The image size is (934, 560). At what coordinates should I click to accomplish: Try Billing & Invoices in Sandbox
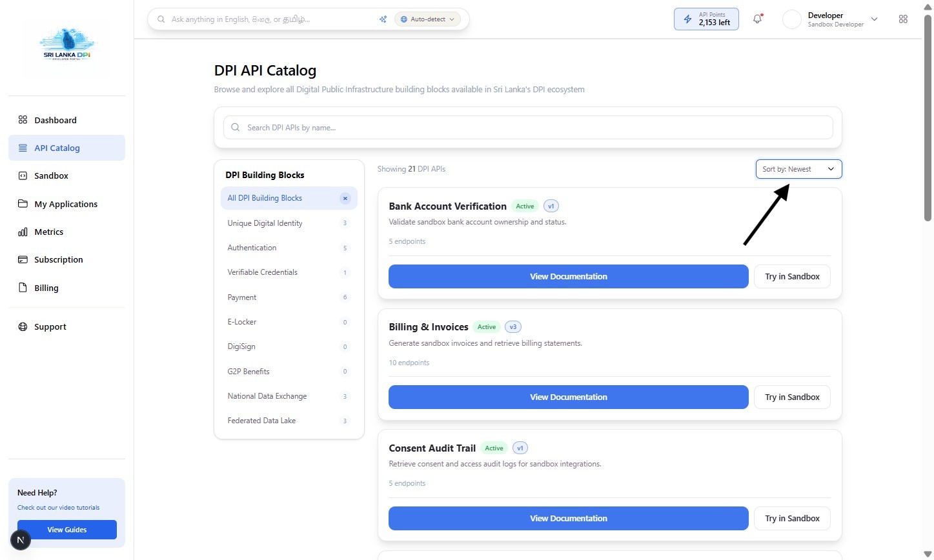coord(792,397)
